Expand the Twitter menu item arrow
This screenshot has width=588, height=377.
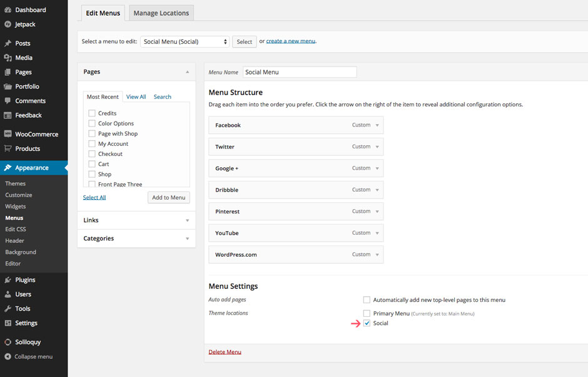tap(377, 147)
